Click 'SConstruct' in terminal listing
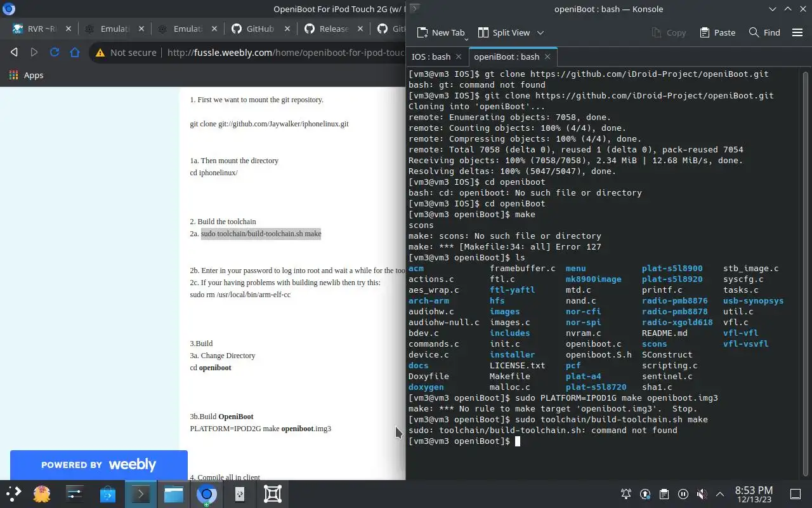Image resolution: width=812 pixels, height=508 pixels. pyautogui.click(x=667, y=355)
